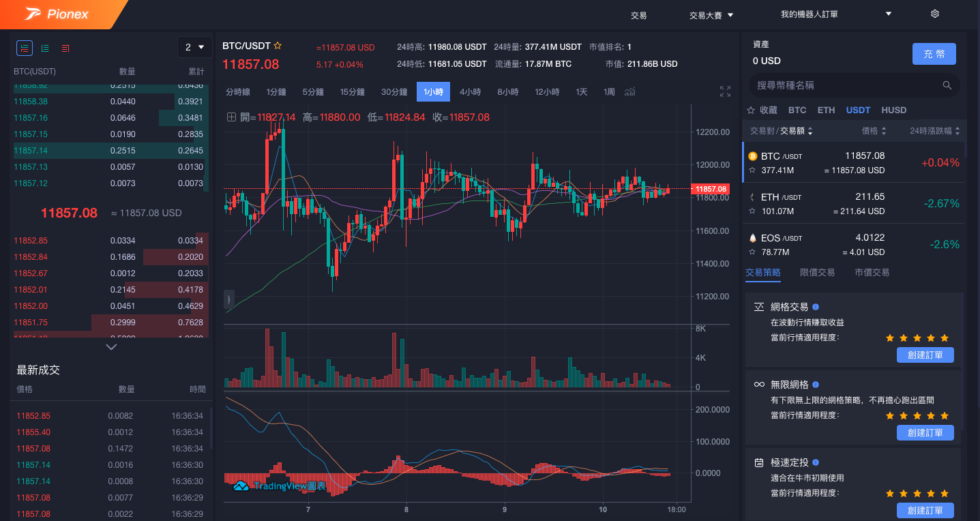Open the 交易大賽 dropdown menu
The image size is (980, 521).
click(711, 15)
